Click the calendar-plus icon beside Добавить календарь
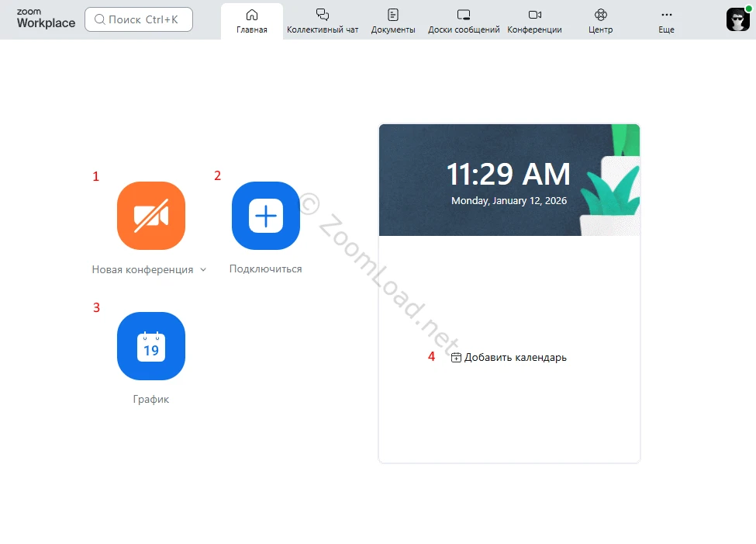The width and height of the screenshot is (756, 544). (456, 358)
